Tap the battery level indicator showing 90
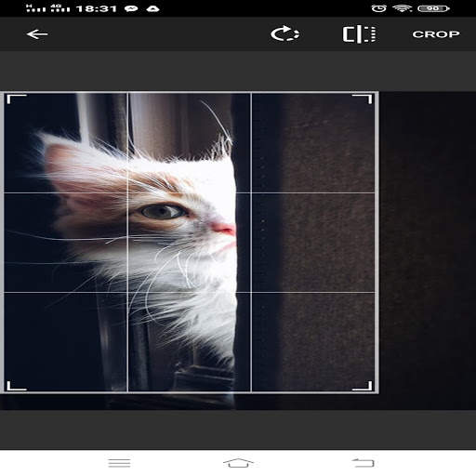The width and height of the screenshot is (476, 476). (433, 8)
